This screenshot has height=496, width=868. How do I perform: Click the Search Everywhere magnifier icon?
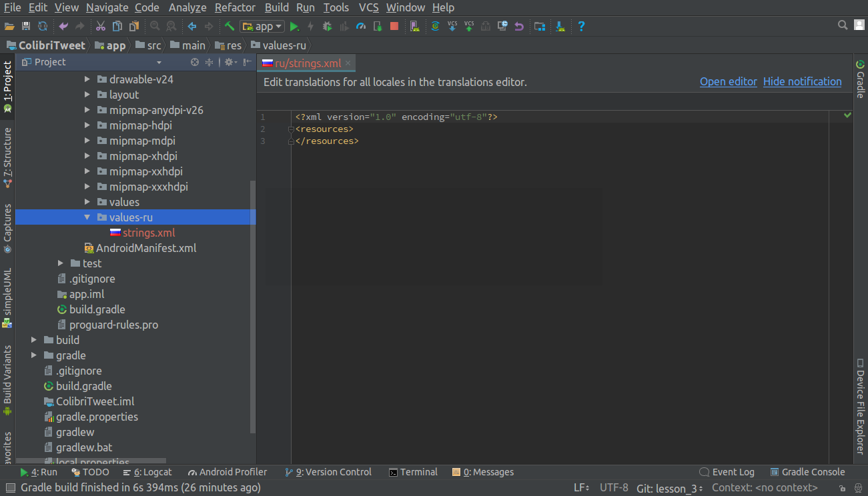[x=843, y=25]
